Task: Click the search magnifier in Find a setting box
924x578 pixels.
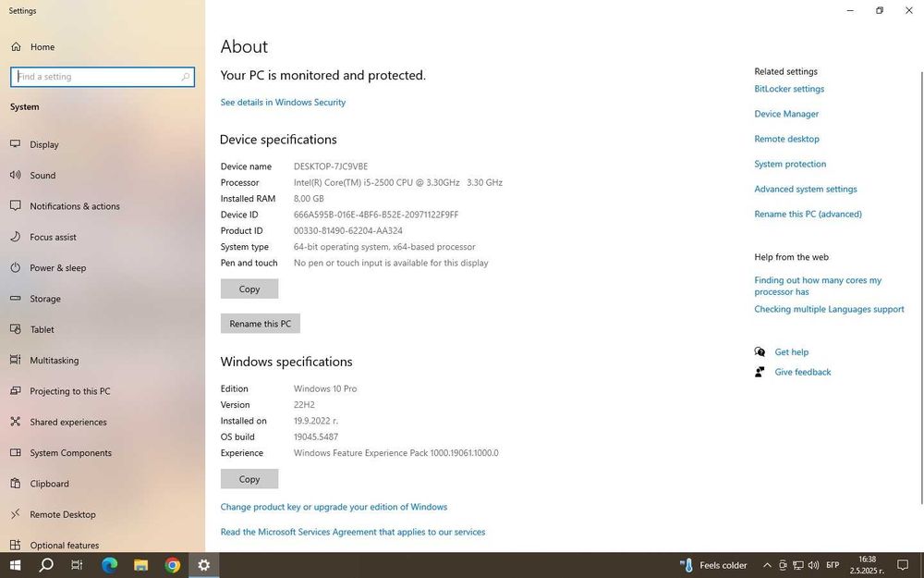Action: click(185, 77)
